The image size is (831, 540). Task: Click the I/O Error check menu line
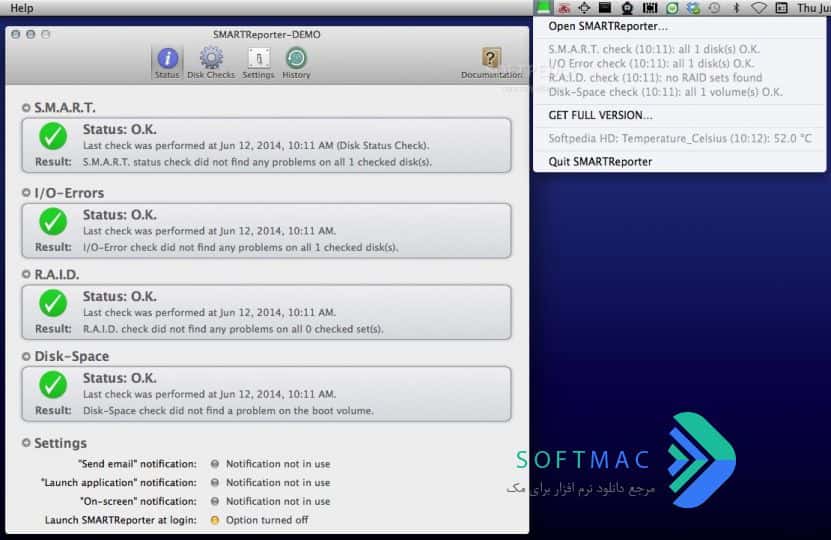(679, 64)
